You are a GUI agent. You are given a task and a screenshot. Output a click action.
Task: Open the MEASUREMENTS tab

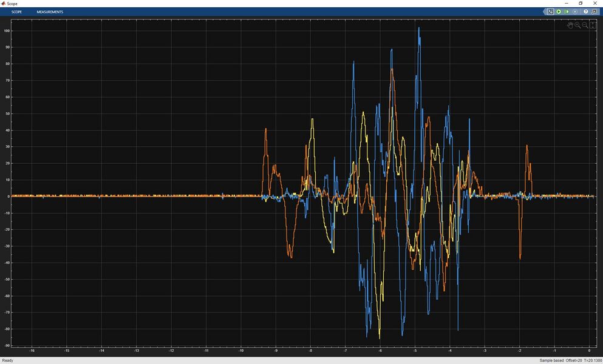50,12
